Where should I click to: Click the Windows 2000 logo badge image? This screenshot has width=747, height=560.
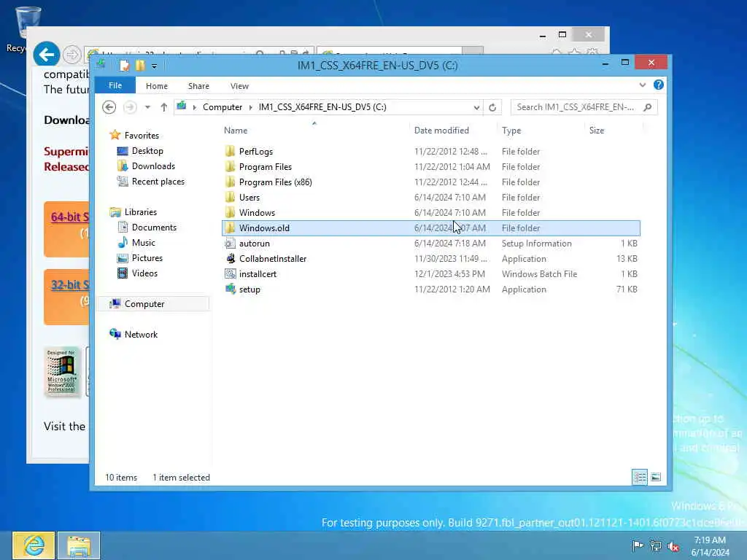pos(61,371)
